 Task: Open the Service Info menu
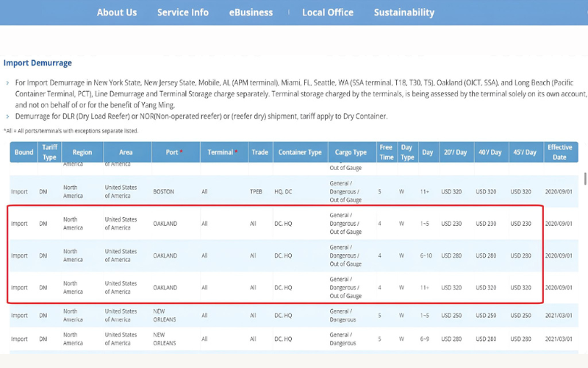point(182,13)
